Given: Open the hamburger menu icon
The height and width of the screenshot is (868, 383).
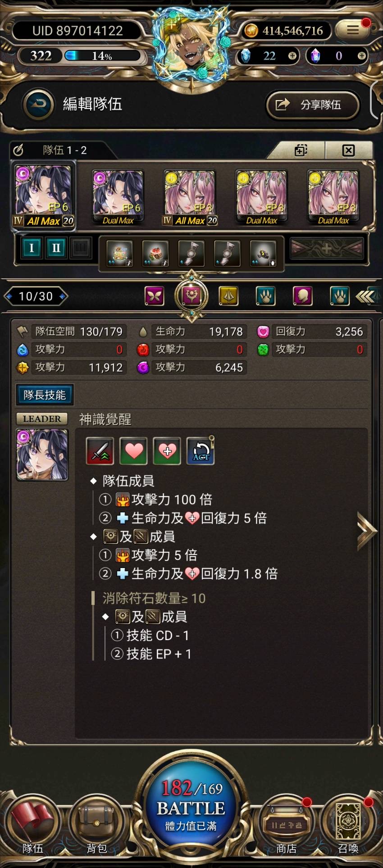Looking at the screenshot, I should 353,30.
